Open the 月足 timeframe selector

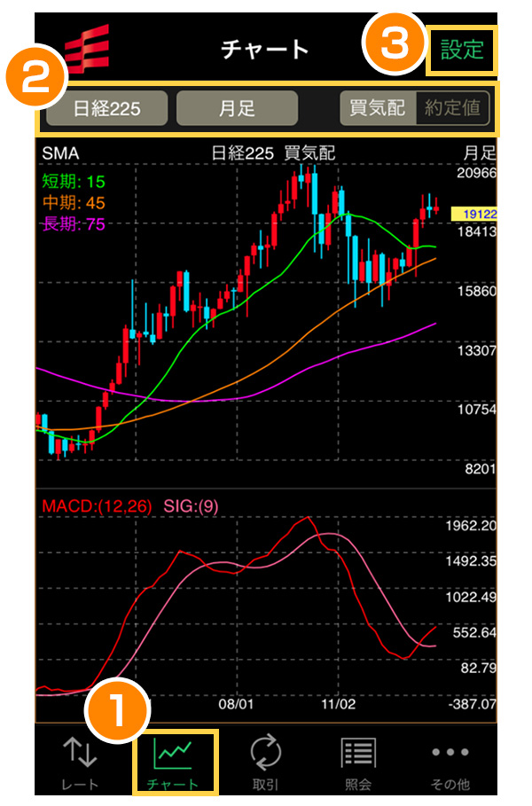click(x=237, y=108)
